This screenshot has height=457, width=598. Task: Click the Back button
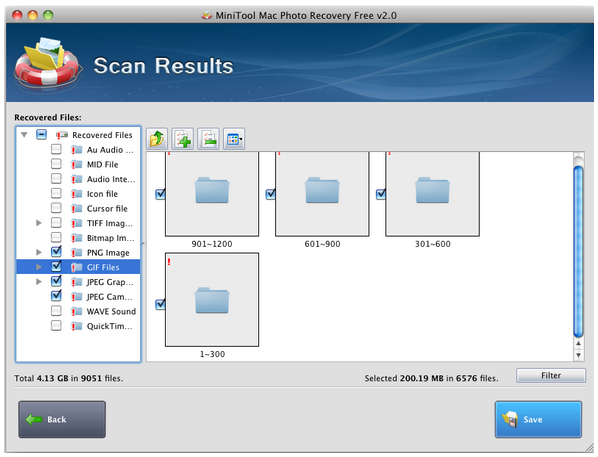(62, 419)
